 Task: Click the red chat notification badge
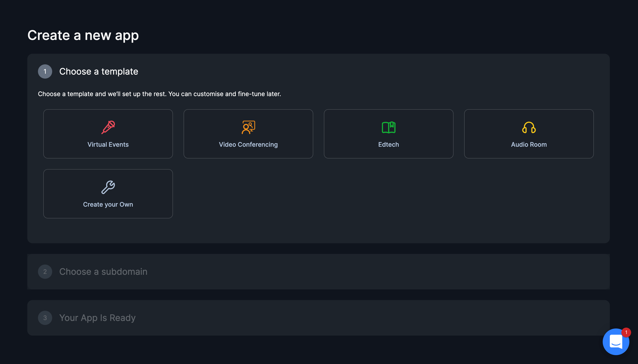coord(626,332)
